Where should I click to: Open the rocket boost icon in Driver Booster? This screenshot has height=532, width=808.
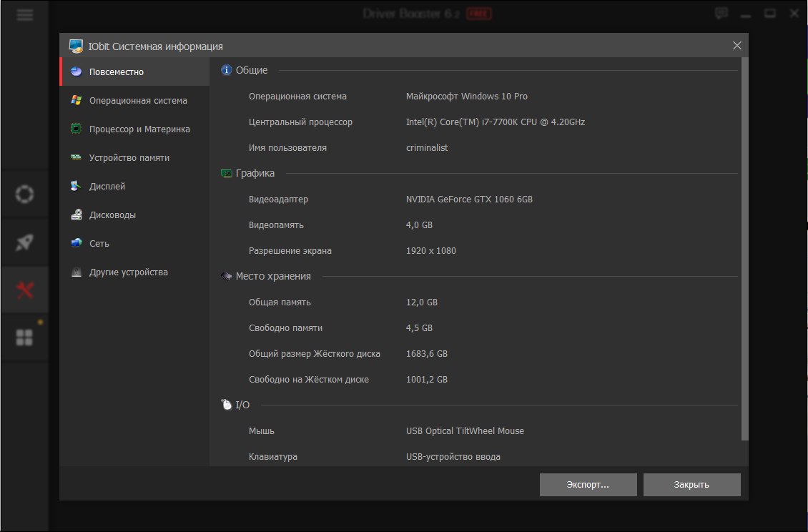(x=24, y=242)
